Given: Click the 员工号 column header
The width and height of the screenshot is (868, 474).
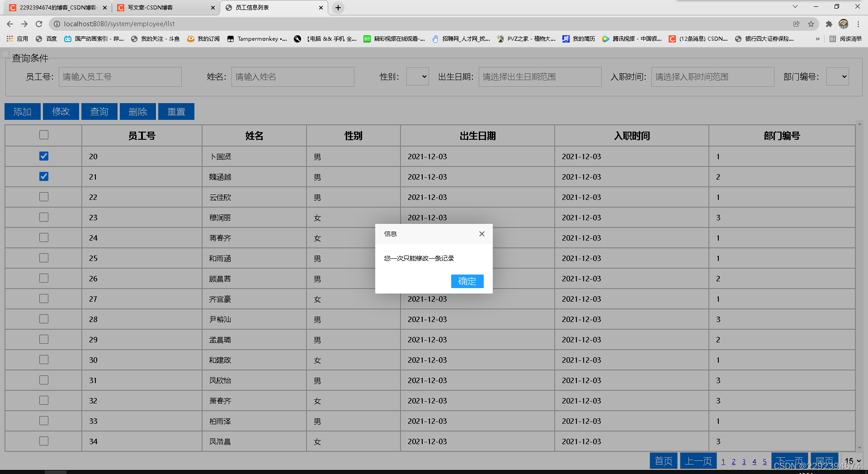Looking at the screenshot, I should coord(142,136).
